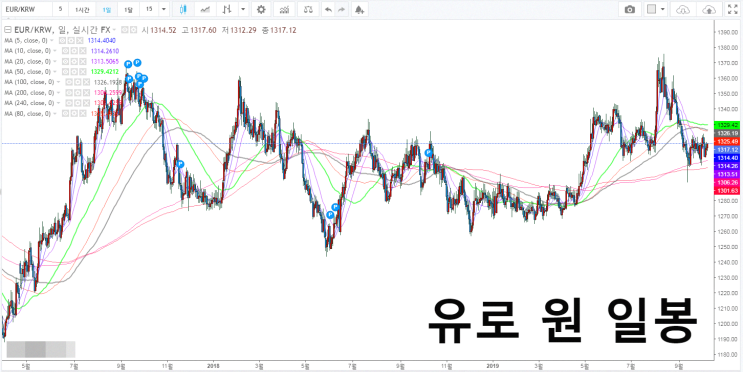Click the green 1329.42 price label
The image size is (743, 372).
727,125
